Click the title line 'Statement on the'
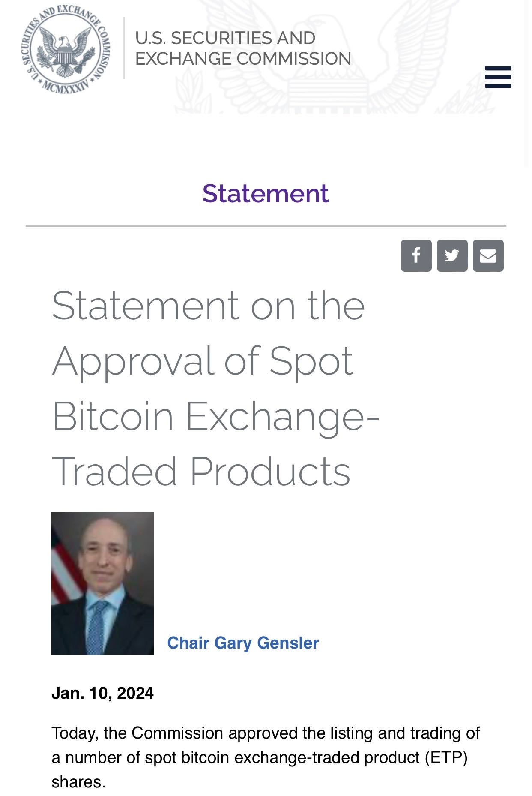532x796 pixels. click(208, 306)
